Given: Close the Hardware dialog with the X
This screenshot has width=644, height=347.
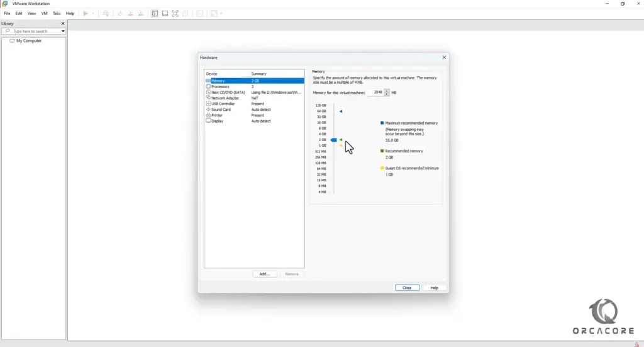Looking at the screenshot, I should 444,57.
